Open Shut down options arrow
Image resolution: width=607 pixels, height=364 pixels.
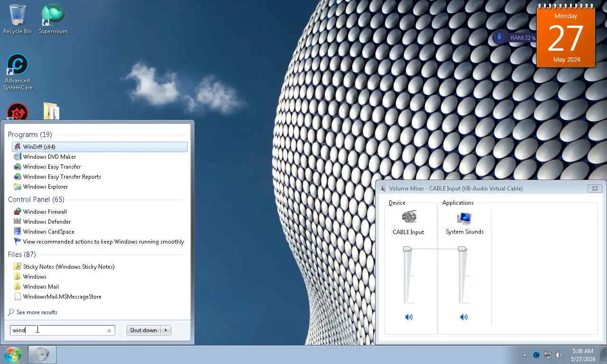tap(166, 330)
